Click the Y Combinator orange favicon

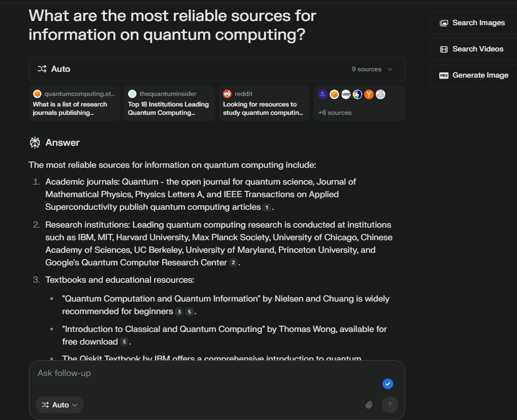(x=369, y=94)
